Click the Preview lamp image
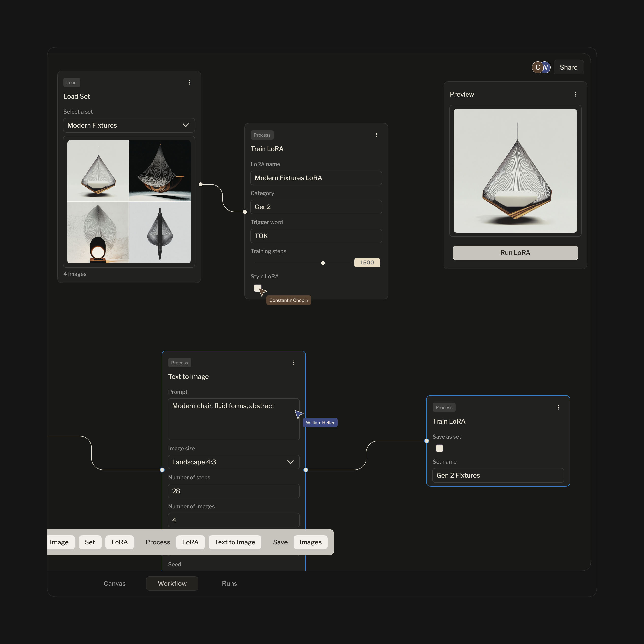 [x=515, y=171]
